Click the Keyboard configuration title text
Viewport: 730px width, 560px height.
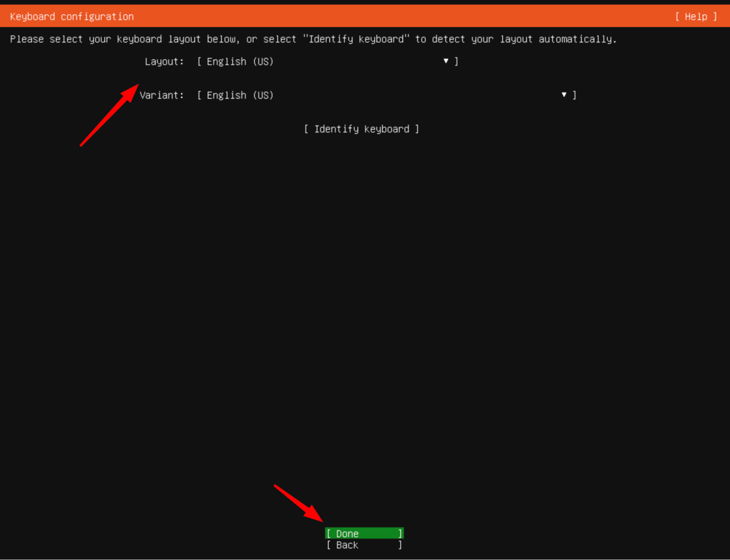click(72, 16)
